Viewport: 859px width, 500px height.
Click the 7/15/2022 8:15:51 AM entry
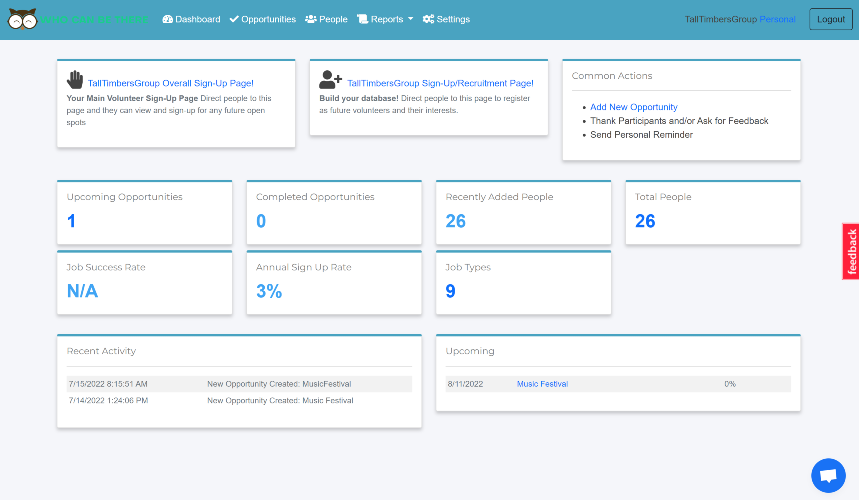[x=108, y=384]
